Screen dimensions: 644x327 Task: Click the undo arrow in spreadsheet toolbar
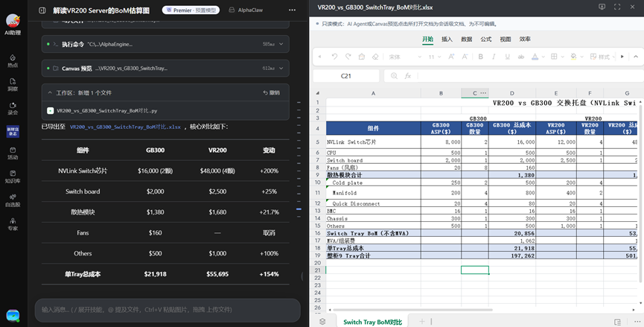click(334, 57)
